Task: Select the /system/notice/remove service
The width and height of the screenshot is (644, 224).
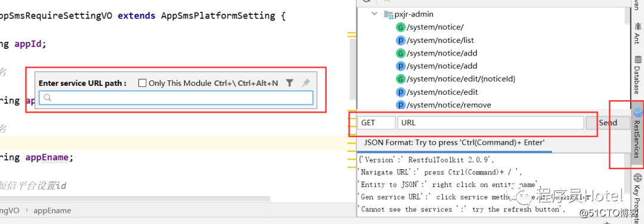Action: click(443, 105)
